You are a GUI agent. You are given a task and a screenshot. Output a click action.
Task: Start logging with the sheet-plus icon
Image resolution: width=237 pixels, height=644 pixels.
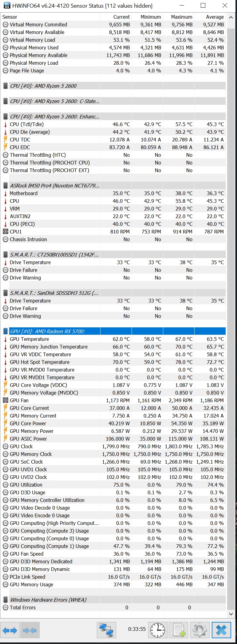(x=179, y=631)
